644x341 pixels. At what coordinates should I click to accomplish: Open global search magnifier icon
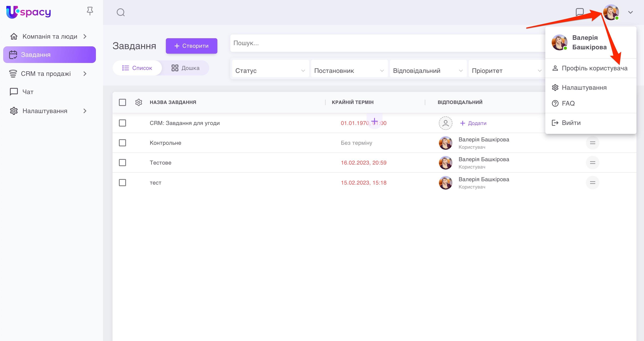click(120, 12)
